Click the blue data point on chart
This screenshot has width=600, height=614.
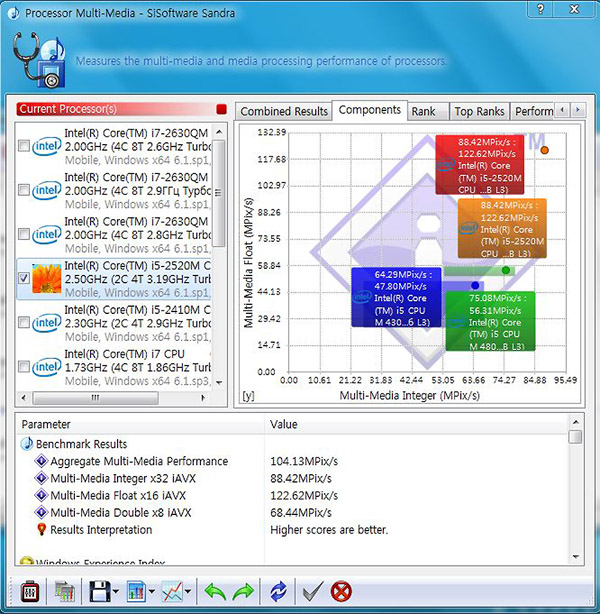coord(475,285)
